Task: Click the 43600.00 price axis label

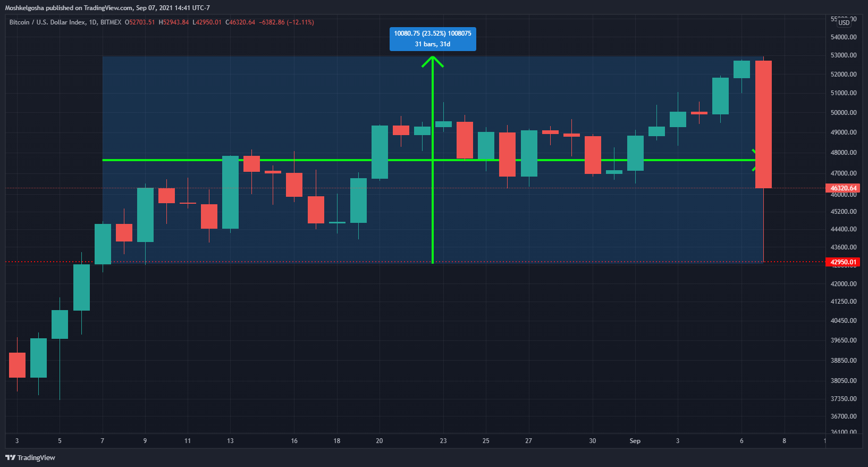Action: (x=844, y=247)
